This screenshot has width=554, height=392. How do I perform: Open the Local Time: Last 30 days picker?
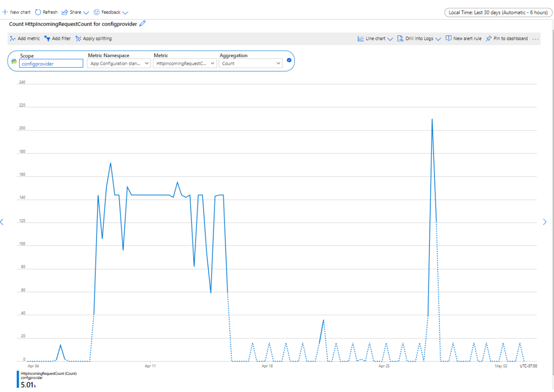tap(497, 12)
